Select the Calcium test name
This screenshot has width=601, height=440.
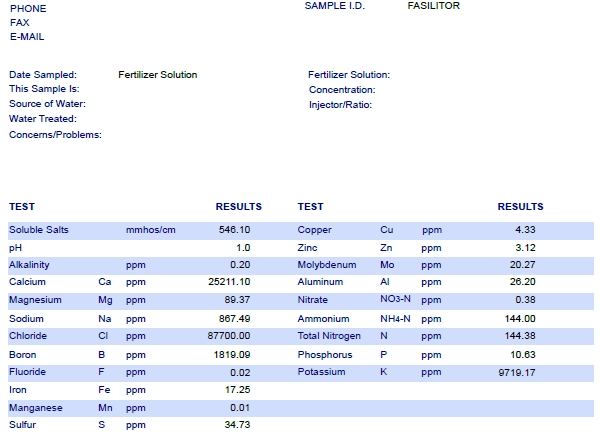tap(27, 282)
